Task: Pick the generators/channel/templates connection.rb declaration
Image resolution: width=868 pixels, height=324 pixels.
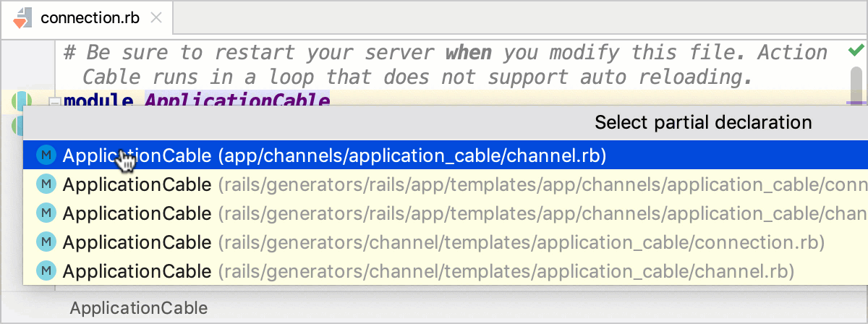Action: [x=443, y=242]
